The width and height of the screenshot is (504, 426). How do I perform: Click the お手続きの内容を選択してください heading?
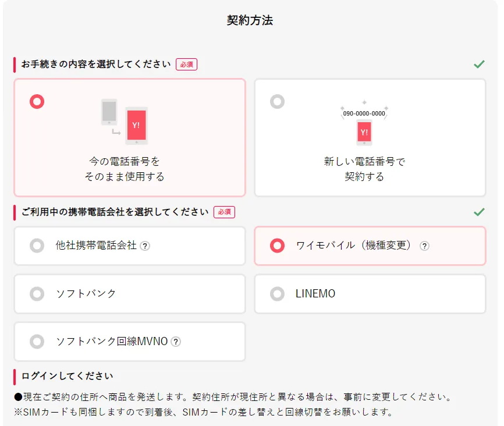[x=96, y=64]
